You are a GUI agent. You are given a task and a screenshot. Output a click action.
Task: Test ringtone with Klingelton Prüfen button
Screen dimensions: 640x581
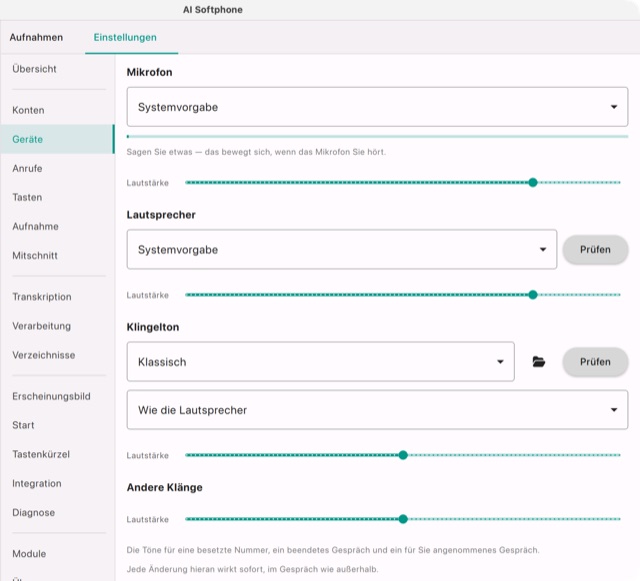pyautogui.click(x=595, y=362)
